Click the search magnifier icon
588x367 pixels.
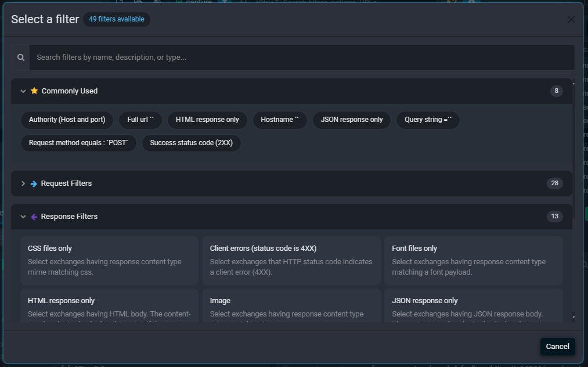[x=20, y=57]
